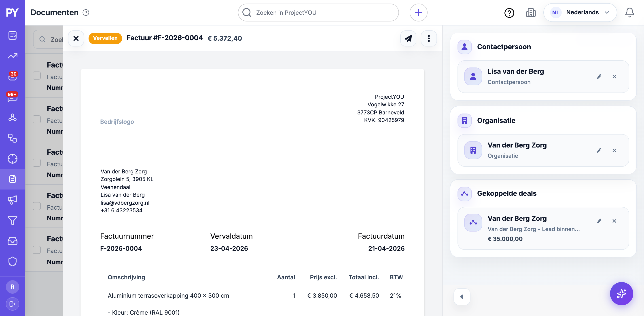Collapse the side panel with arrow button
The image size is (644, 316).
pyautogui.click(x=462, y=297)
